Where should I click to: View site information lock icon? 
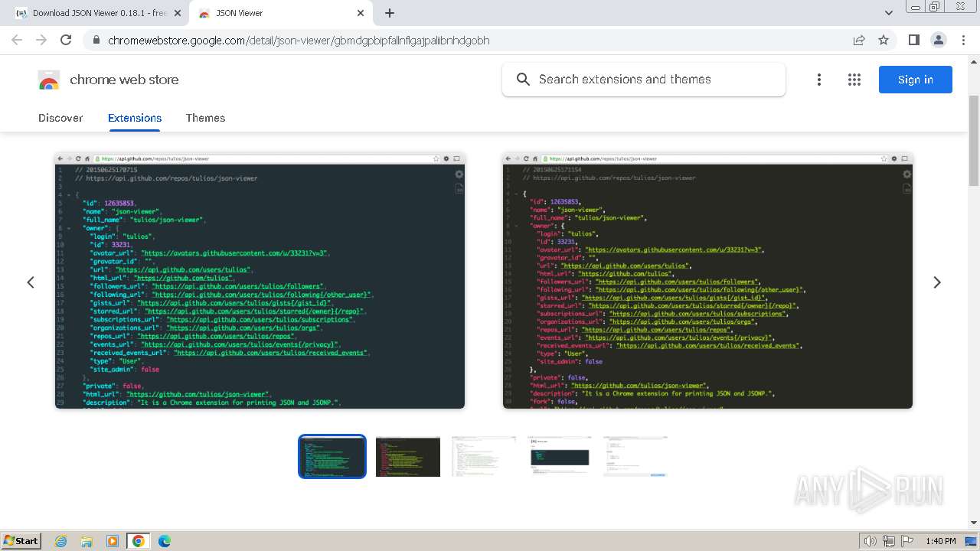click(95, 40)
